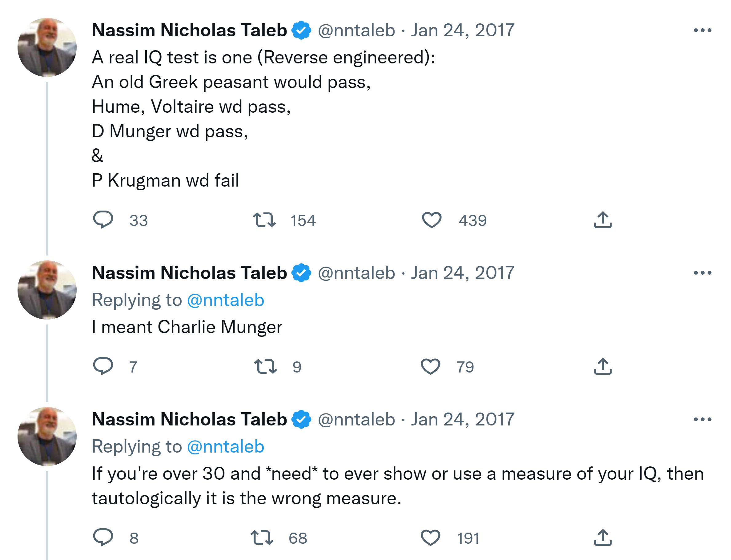Screen dimensions: 731x560
Task: Reply to the 'wrong measure' tweet
Action: [x=103, y=537]
